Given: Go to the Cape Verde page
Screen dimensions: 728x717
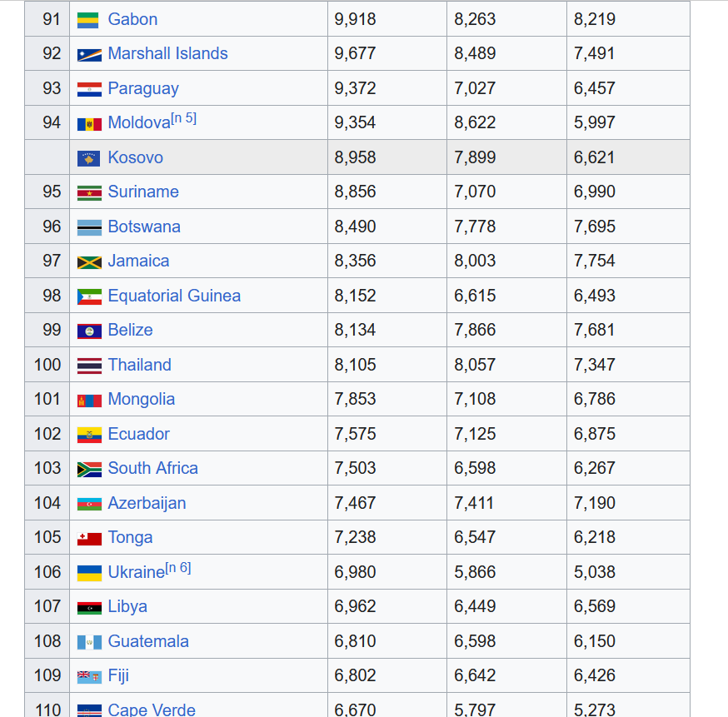Looking at the screenshot, I should pyautogui.click(x=152, y=710).
